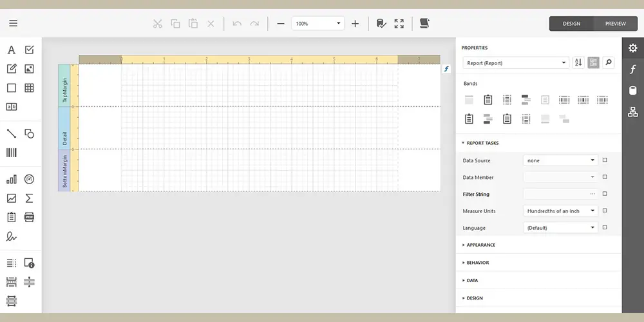
Task: Open the Expressions f side tab
Action: pos(633,70)
